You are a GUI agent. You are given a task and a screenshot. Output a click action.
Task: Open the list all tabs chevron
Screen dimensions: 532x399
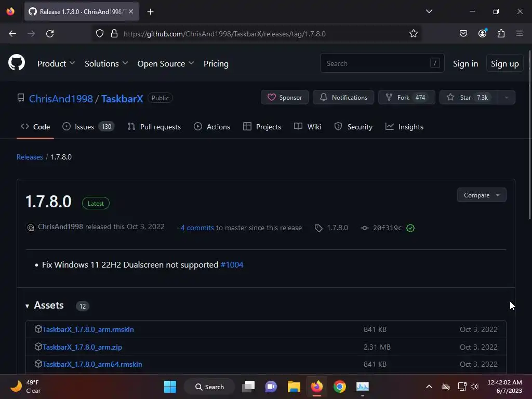429,11
